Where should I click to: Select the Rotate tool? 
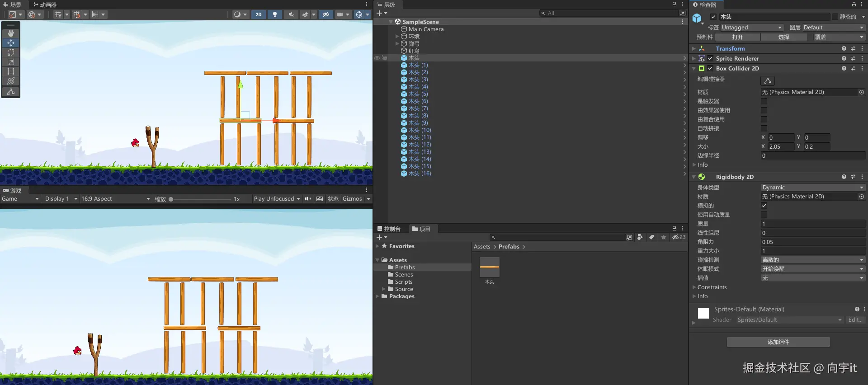point(11,52)
